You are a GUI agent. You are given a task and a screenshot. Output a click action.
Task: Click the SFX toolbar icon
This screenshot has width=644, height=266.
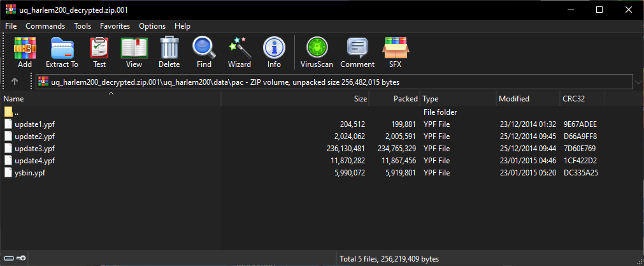point(395,52)
